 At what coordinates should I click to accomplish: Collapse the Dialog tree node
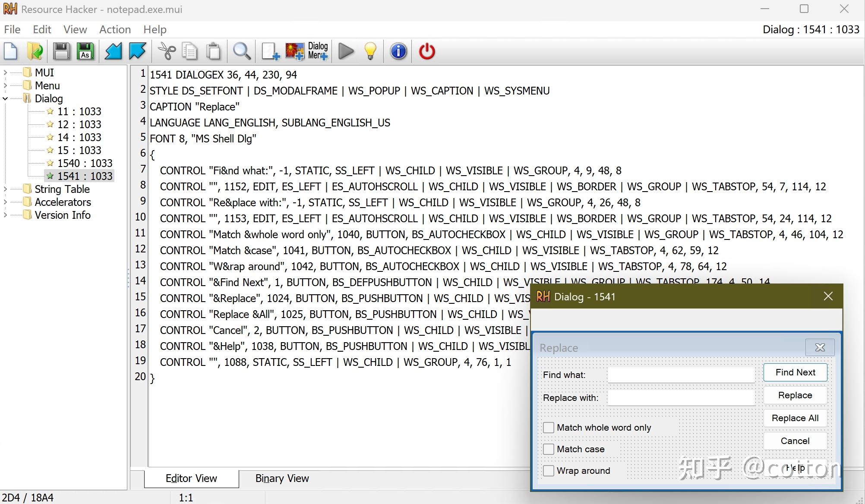coord(5,98)
